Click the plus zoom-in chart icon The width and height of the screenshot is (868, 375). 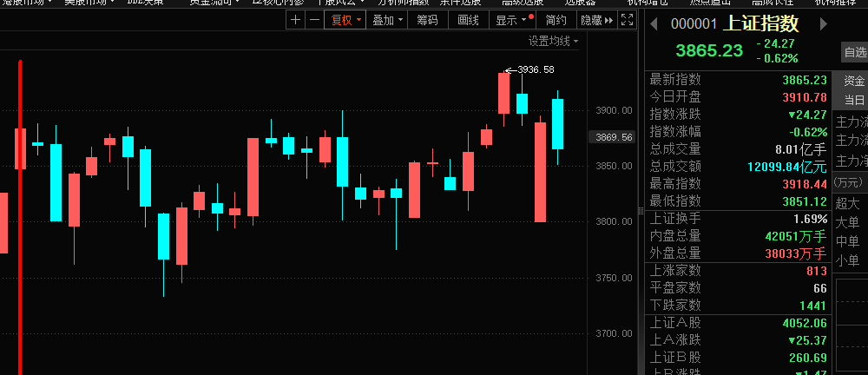click(296, 20)
